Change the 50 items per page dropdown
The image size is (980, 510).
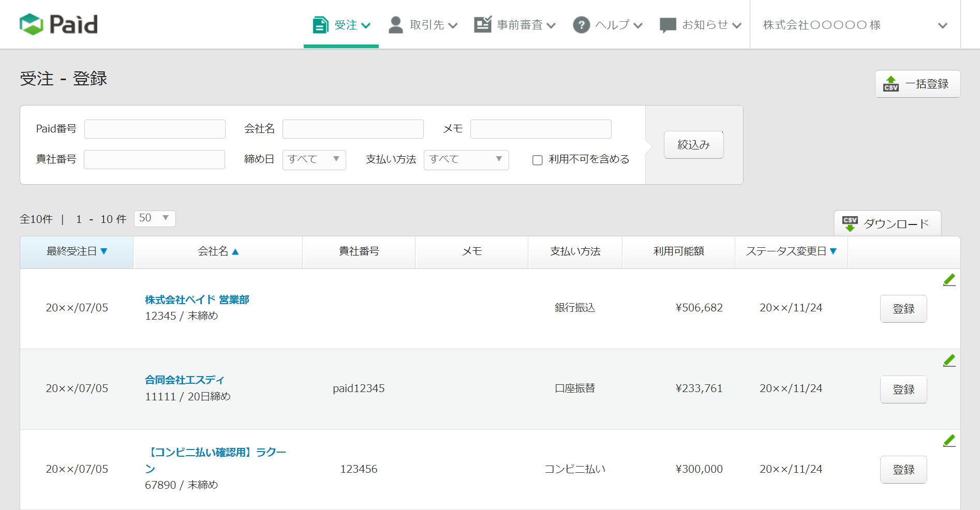click(154, 218)
